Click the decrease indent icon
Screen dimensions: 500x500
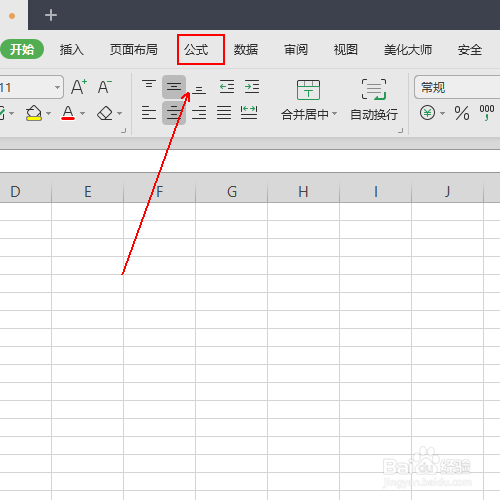click(227, 87)
